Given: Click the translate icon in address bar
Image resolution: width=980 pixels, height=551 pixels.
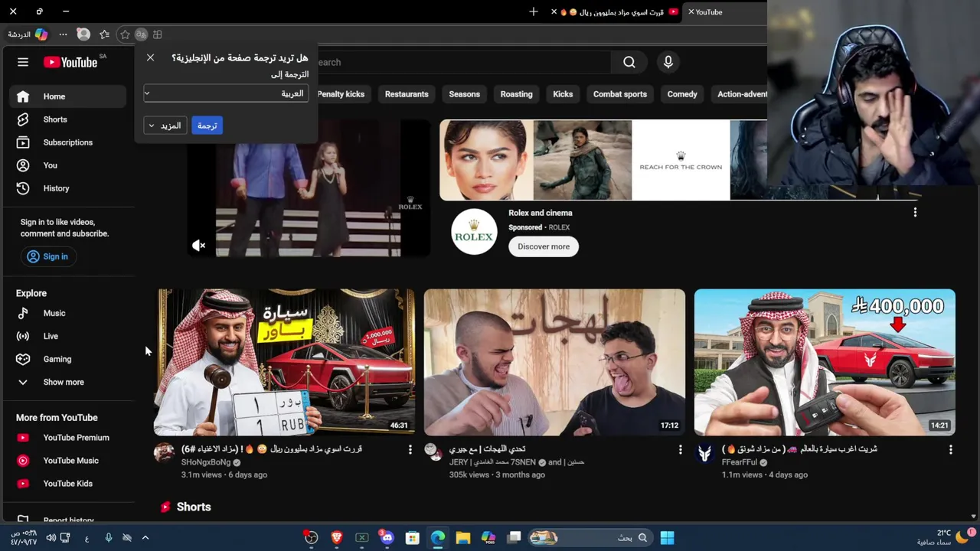Looking at the screenshot, I should click(141, 34).
